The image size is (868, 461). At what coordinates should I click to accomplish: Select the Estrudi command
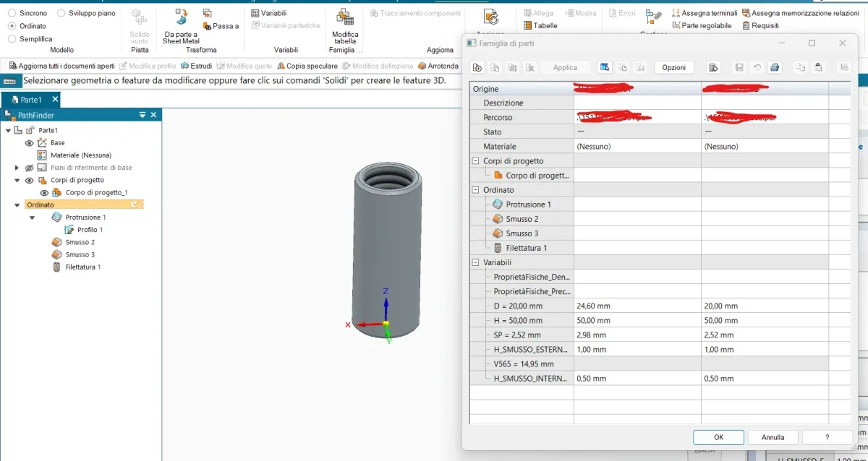(196, 66)
